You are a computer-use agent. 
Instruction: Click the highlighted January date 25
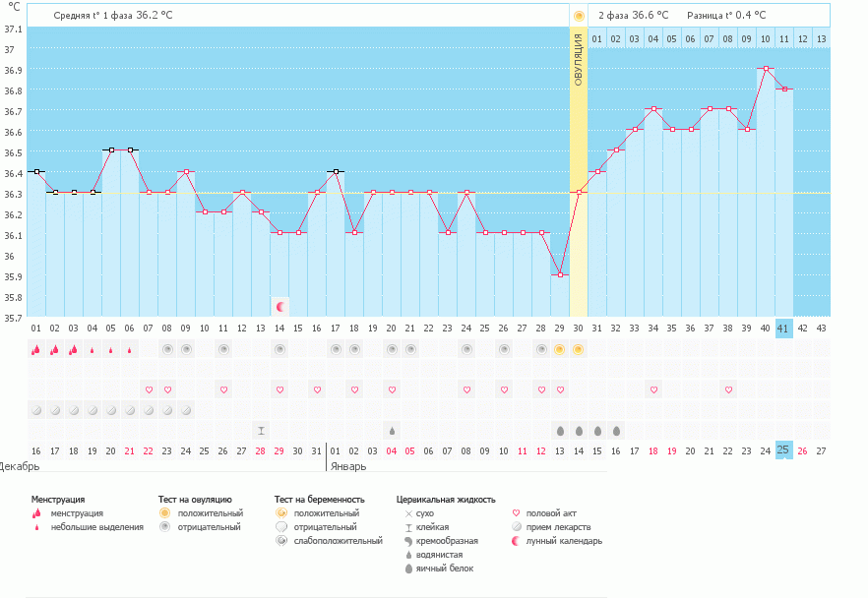tap(783, 450)
